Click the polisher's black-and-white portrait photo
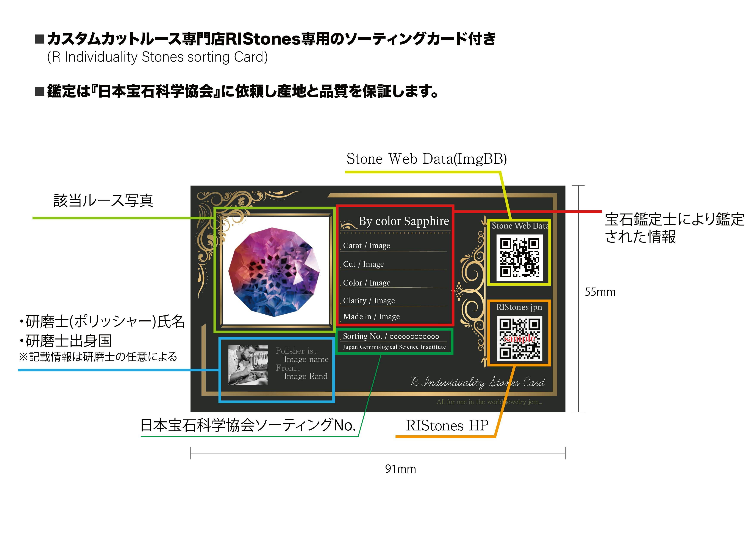Screen dimensions: 756x534 pos(248,365)
